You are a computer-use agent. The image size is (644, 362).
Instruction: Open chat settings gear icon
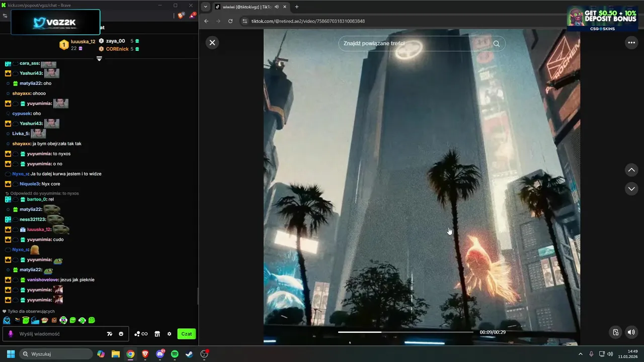click(x=169, y=334)
